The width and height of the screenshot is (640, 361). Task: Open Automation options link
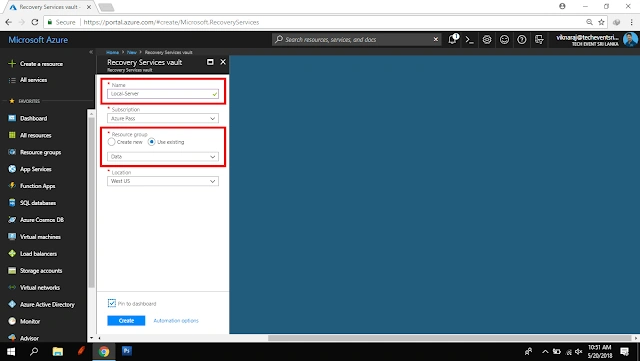(176, 321)
